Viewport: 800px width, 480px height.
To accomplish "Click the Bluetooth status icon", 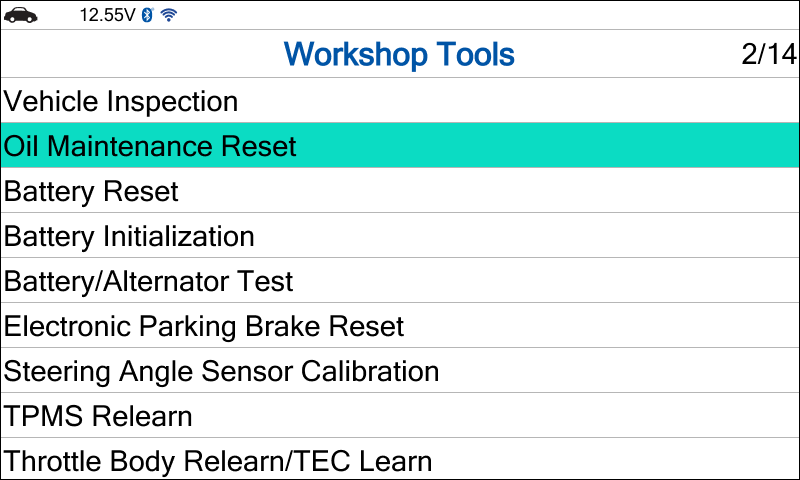I will click(147, 15).
